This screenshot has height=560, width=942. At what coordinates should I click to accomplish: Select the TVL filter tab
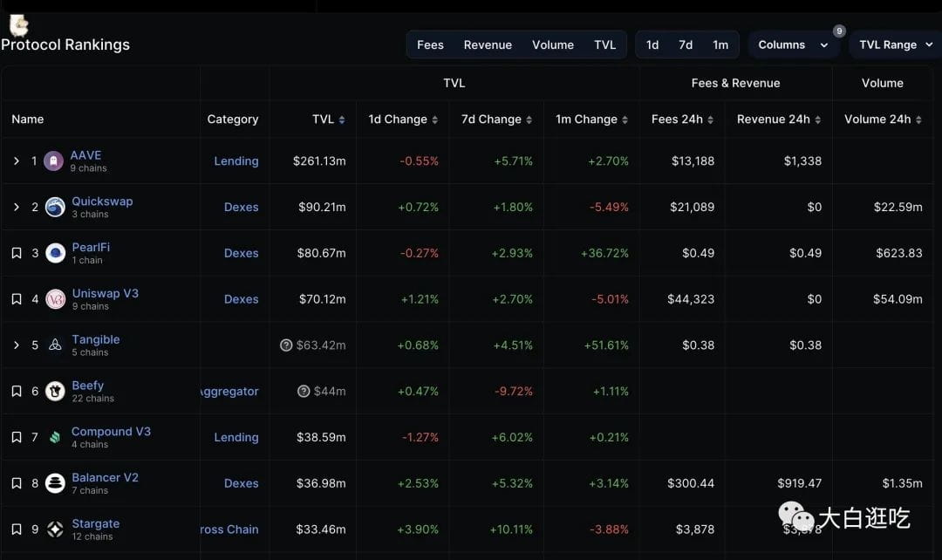605,45
